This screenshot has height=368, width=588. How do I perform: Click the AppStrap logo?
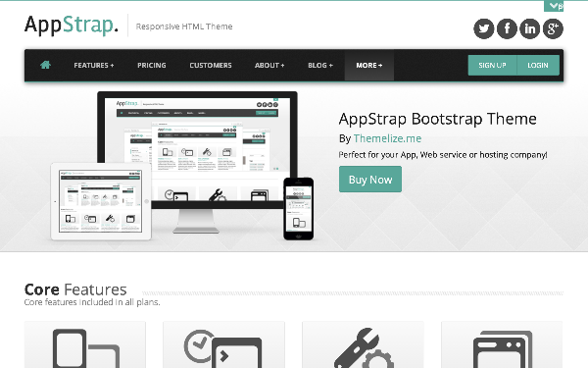[72, 26]
